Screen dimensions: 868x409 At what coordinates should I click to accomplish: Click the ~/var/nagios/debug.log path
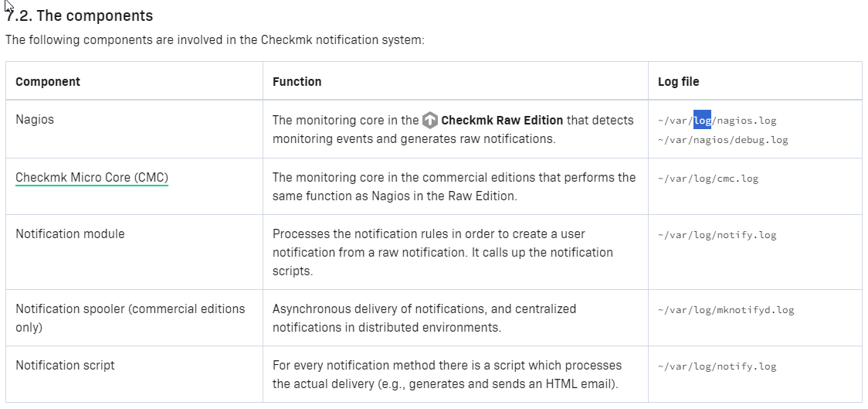point(723,140)
